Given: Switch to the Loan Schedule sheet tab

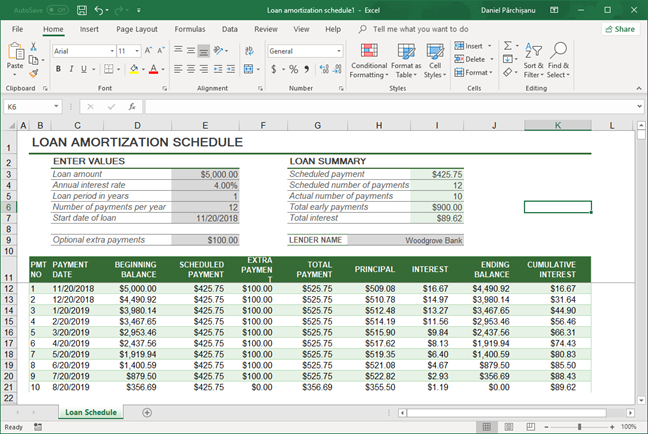Looking at the screenshot, I should [90, 412].
